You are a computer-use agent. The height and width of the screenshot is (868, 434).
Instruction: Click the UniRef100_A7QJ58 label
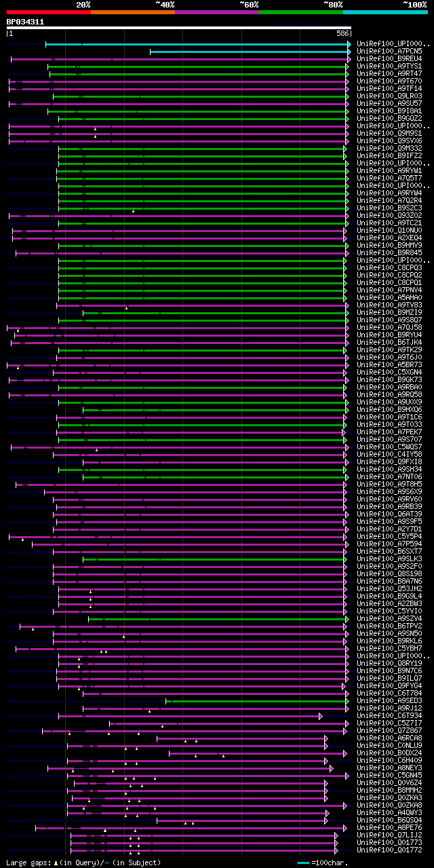point(389,327)
